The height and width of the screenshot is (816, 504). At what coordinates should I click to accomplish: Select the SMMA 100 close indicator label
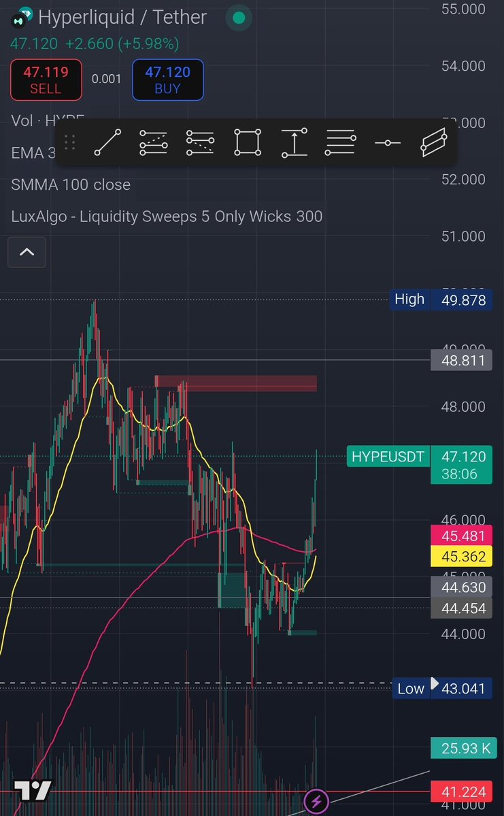(71, 184)
